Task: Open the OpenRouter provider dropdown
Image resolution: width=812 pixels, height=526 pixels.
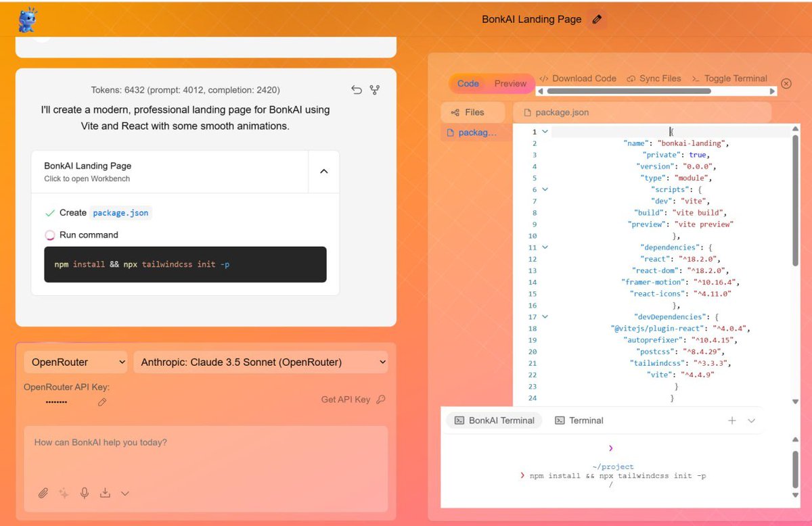Action: tap(76, 362)
